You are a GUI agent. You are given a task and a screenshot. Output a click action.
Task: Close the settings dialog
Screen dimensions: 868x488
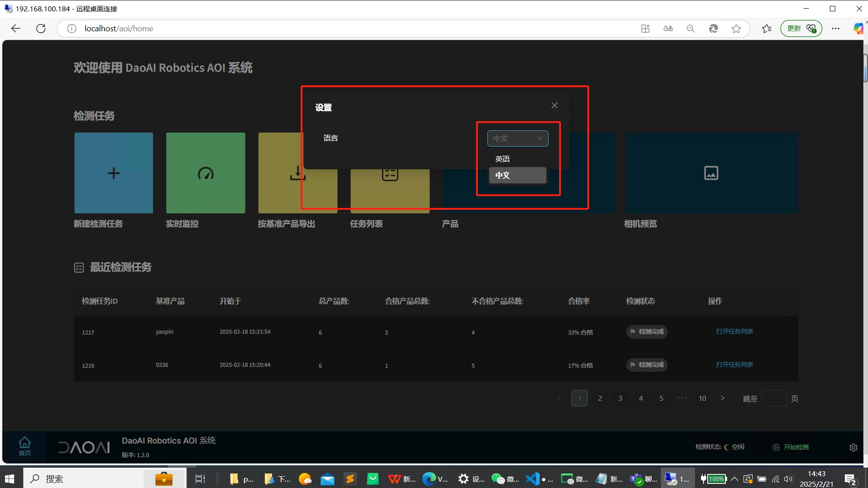pos(555,105)
